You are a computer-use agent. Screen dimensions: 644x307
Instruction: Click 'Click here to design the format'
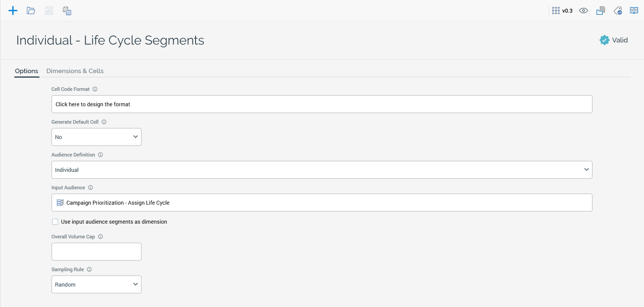click(x=322, y=104)
